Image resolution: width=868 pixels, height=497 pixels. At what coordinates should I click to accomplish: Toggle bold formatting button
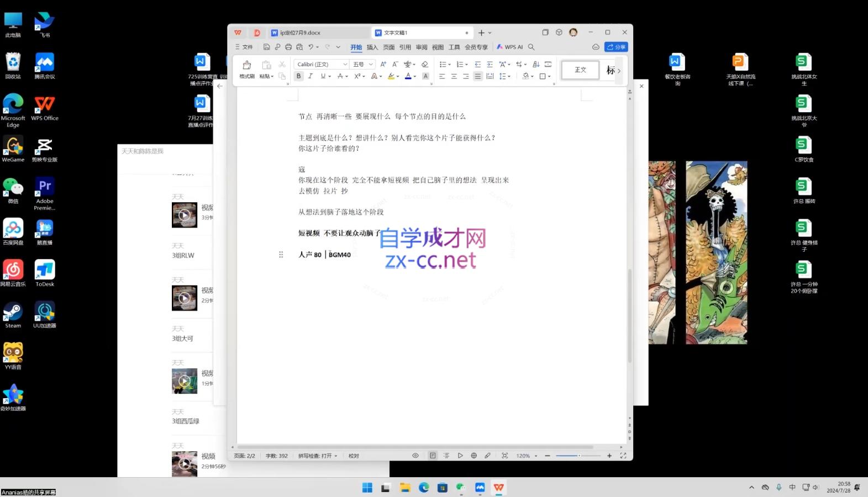click(x=298, y=76)
